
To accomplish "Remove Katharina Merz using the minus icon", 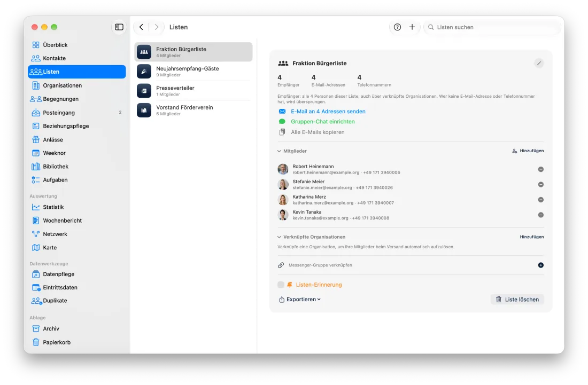I will [541, 200].
